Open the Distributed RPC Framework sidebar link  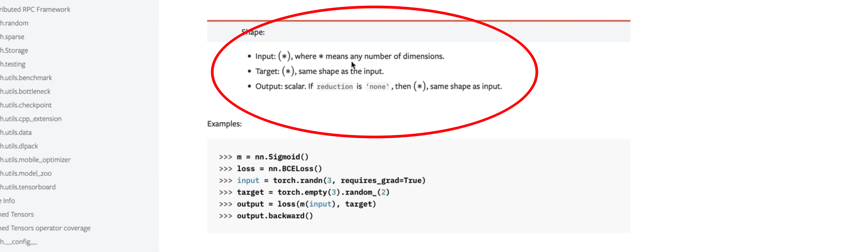(35, 9)
